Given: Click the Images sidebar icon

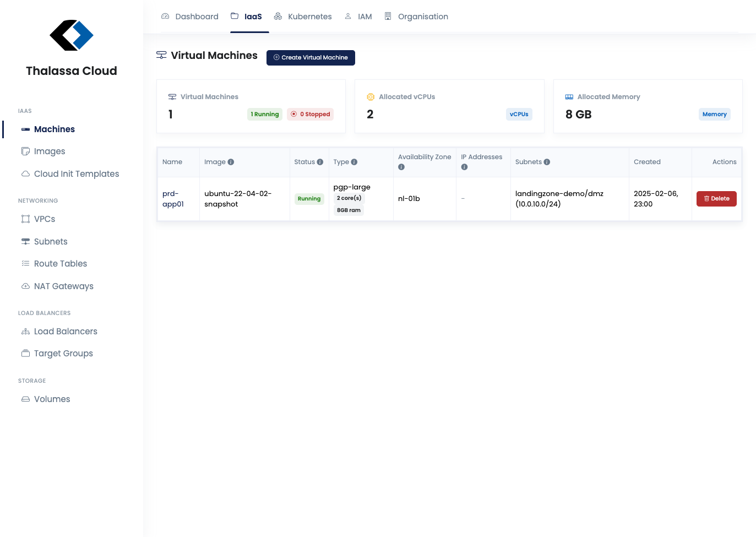Looking at the screenshot, I should pyautogui.click(x=25, y=151).
